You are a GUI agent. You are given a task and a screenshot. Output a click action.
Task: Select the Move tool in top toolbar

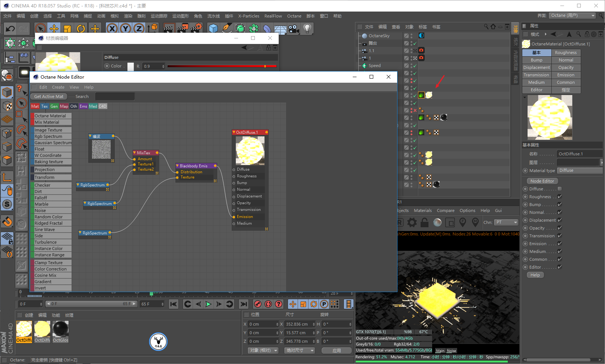pos(54,29)
